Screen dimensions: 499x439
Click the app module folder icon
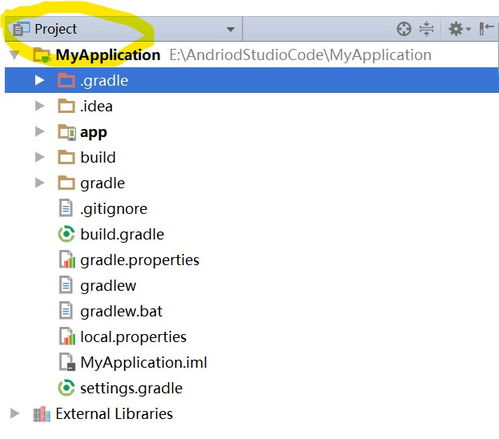pos(66,132)
